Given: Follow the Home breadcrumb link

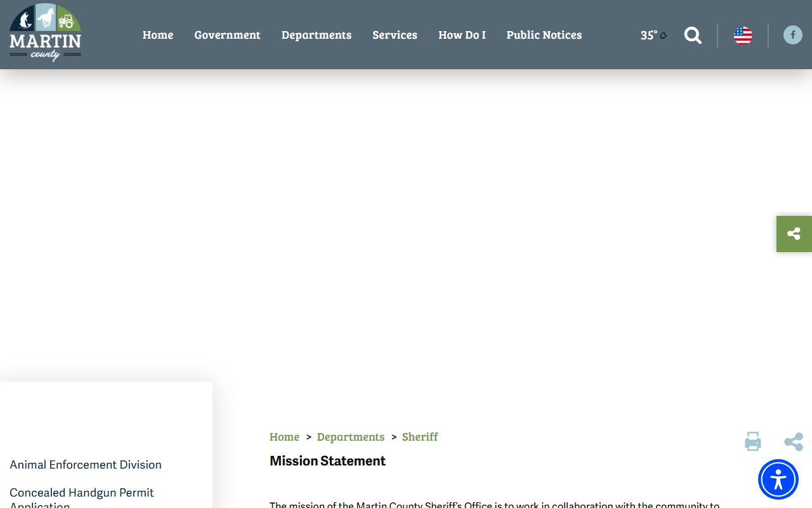Looking at the screenshot, I should click(284, 437).
